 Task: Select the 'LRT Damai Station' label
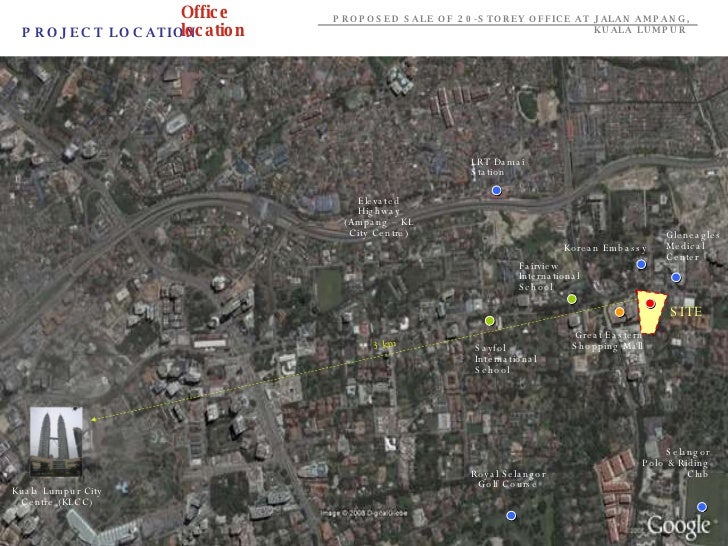coord(498,167)
